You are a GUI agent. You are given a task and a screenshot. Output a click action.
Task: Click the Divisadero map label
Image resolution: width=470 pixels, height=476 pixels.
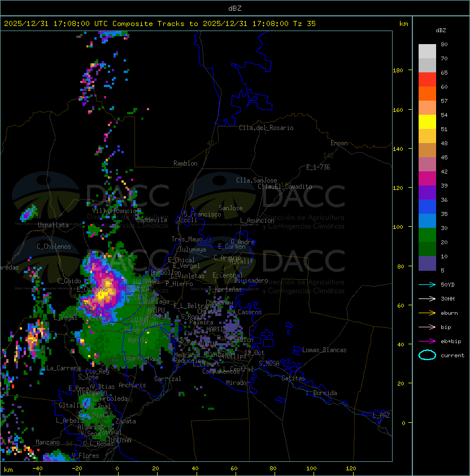click(x=251, y=280)
